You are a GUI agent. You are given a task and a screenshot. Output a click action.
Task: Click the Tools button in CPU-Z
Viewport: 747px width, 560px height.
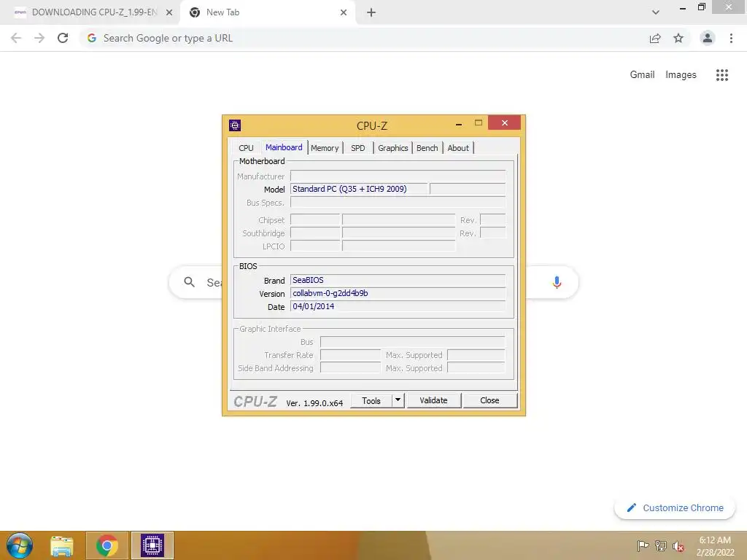point(371,400)
